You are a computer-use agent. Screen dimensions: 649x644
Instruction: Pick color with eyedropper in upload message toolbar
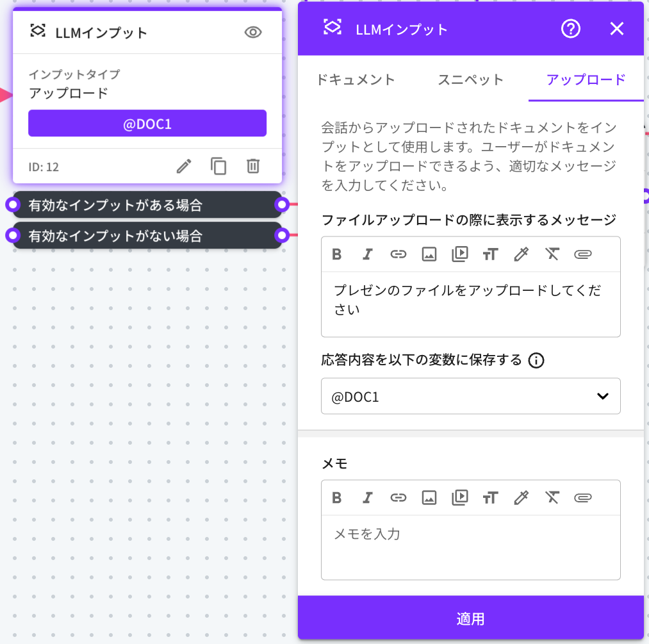pyautogui.click(x=521, y=254)
